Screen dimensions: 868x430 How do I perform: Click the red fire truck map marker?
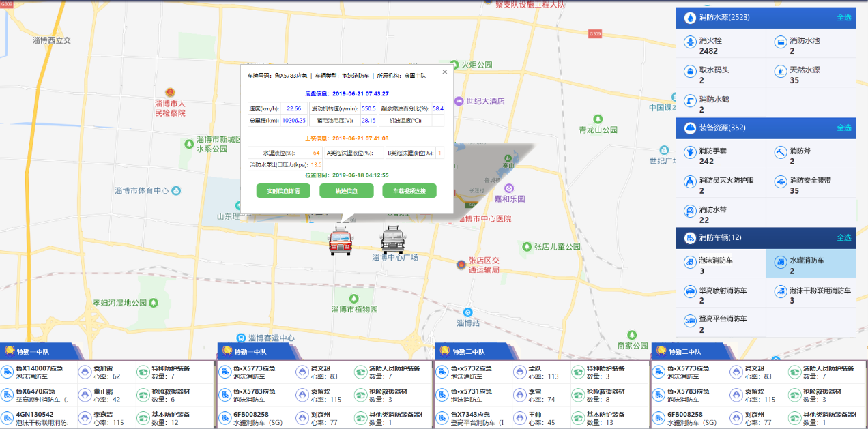click(x=340, y=239)
